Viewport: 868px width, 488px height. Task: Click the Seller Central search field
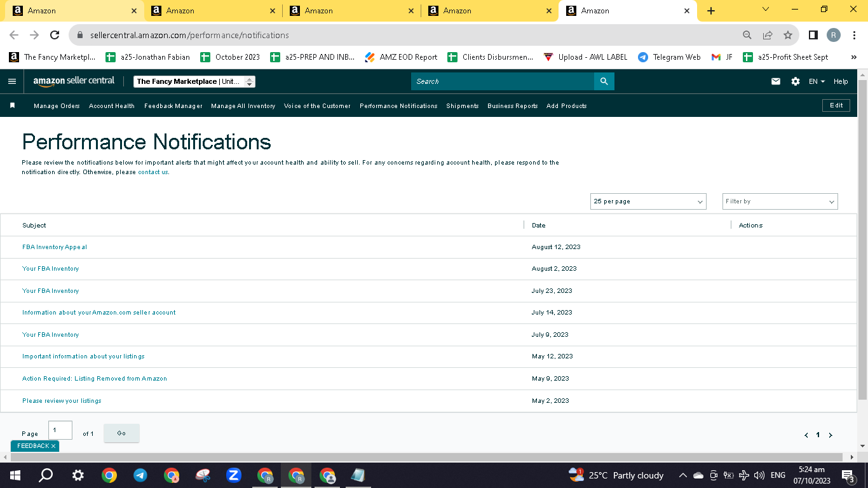pyautogui.click(x=503, y=81)
